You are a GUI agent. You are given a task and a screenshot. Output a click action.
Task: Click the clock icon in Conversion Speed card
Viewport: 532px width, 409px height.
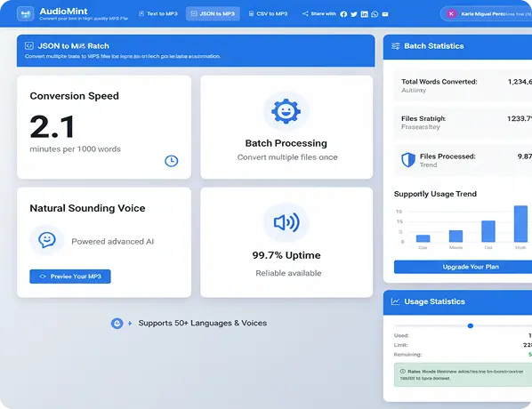pos(172,161)
